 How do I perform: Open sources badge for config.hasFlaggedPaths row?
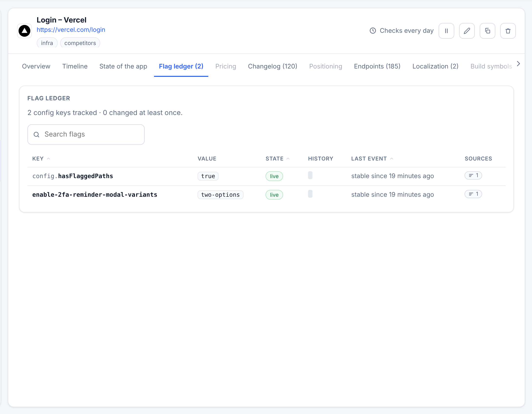pyautogui.click(x=473, y=175)
